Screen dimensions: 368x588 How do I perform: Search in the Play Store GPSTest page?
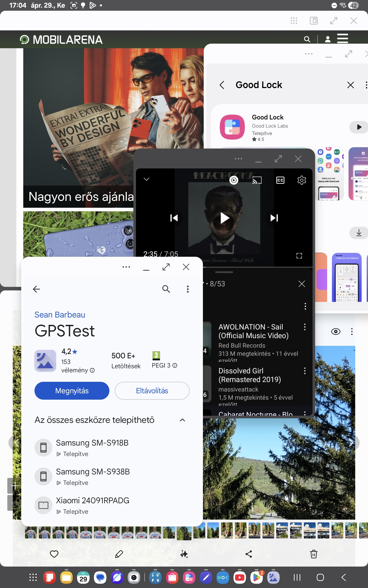coord(166,289)
